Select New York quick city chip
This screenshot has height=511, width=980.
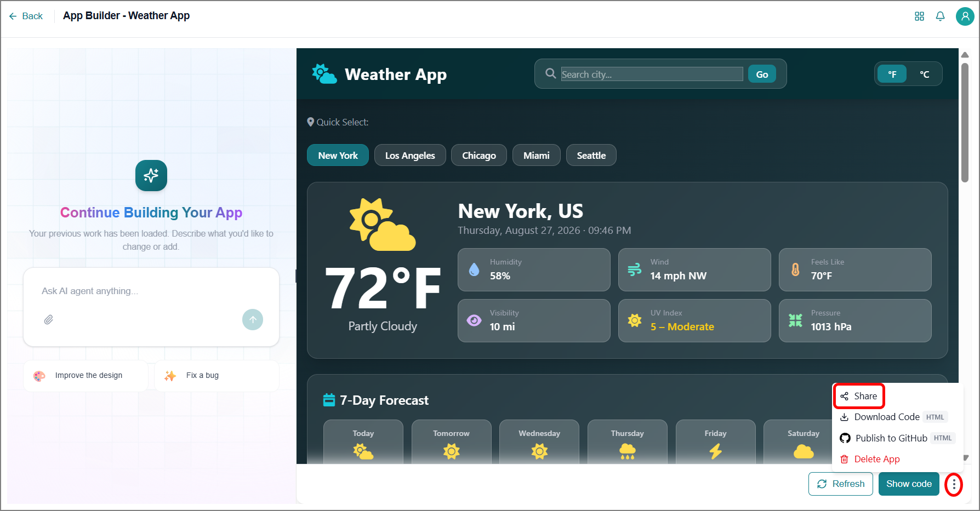coord(338,156)
